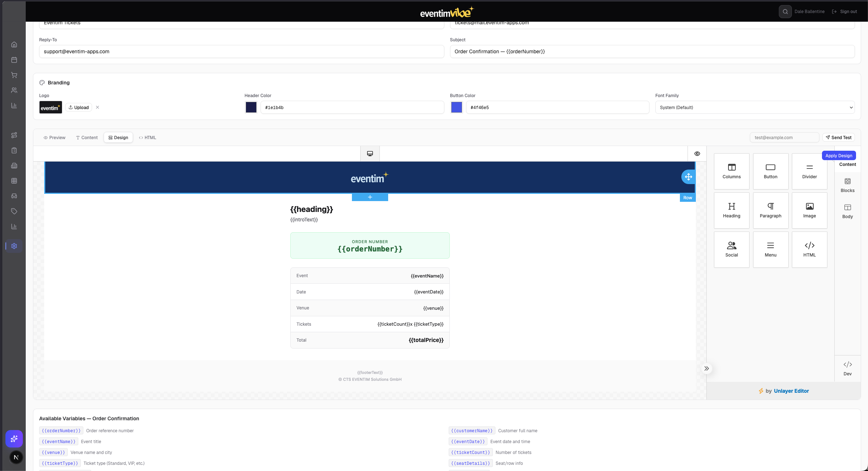Open the Content panel tab in editor
Screen dimensions: 868x471
pos(847,164)
